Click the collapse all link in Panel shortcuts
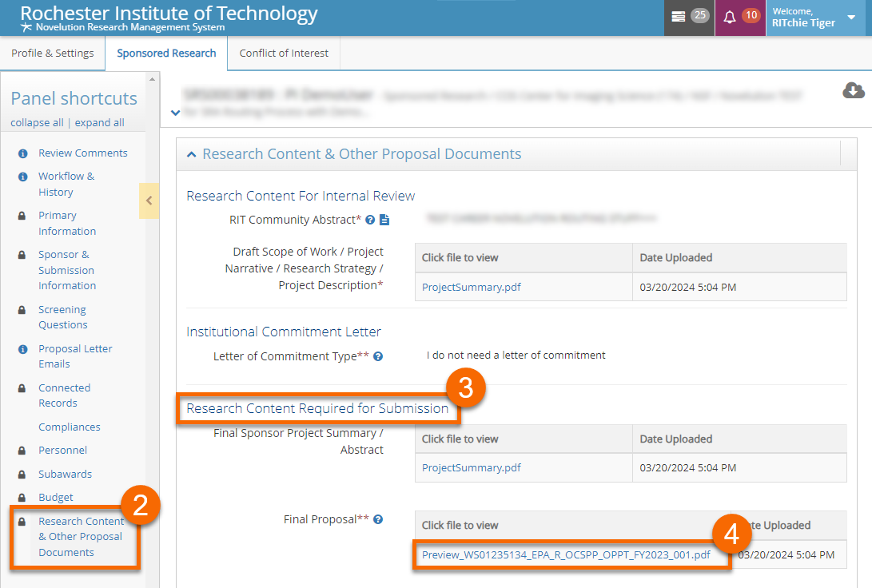This screenshot has height=588, width=872. click(37, 123)
